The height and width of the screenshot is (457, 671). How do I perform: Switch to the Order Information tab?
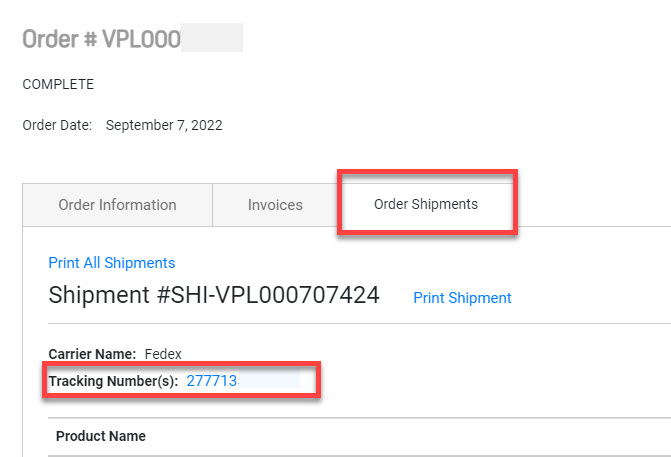[117, 205]
